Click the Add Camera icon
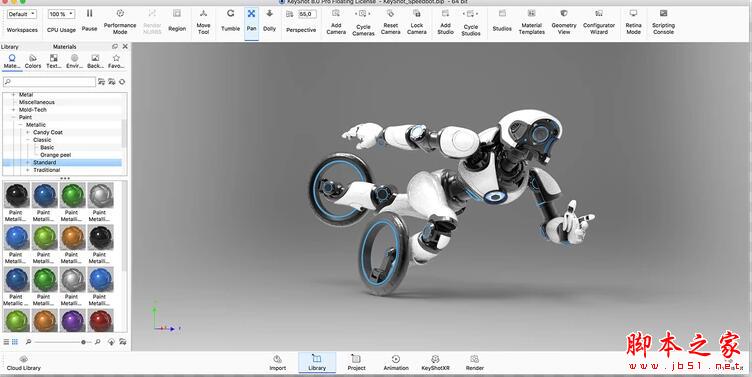 tap(336, 13)
